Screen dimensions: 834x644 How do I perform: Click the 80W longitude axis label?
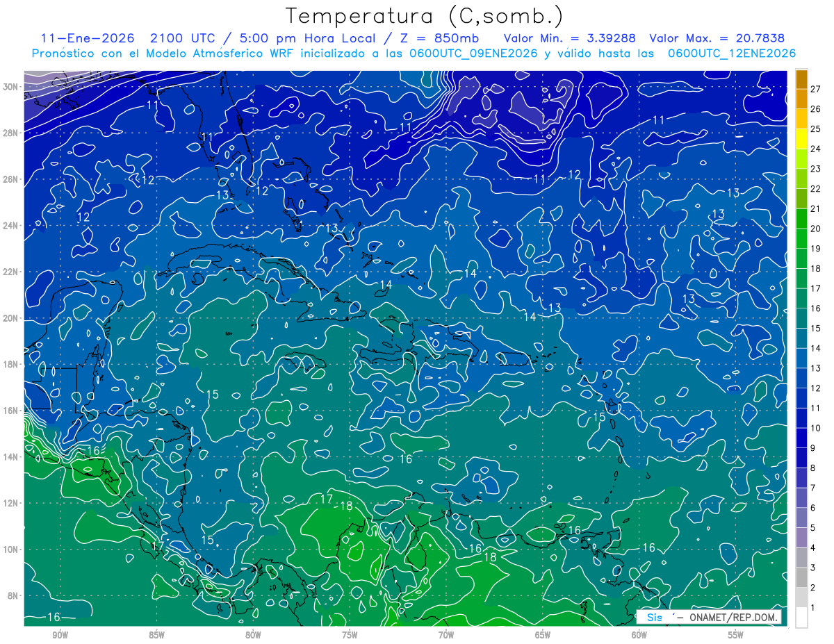[253, 635]
